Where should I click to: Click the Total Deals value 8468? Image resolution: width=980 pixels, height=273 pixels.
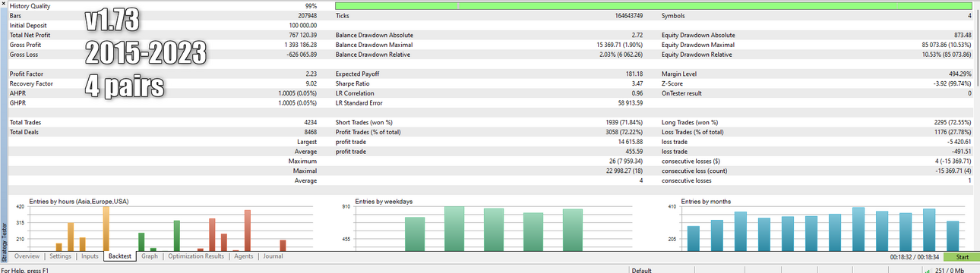310,132
